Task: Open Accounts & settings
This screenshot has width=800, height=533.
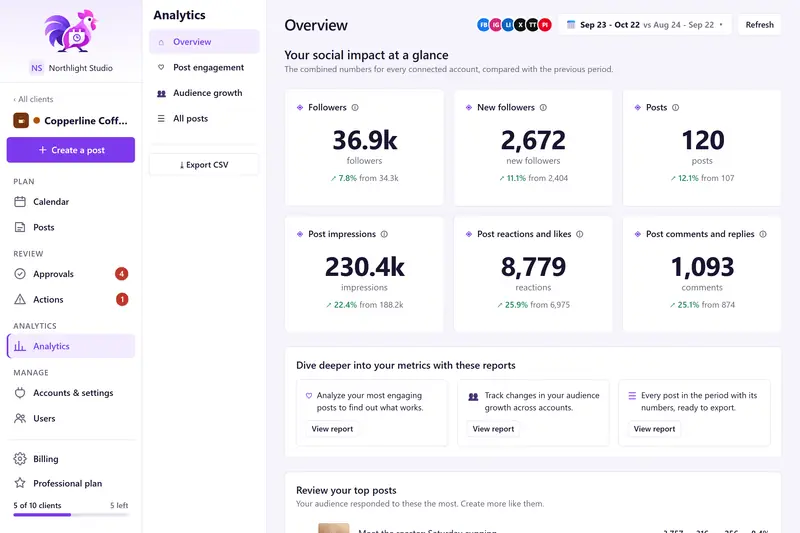Action: point(71,393)
